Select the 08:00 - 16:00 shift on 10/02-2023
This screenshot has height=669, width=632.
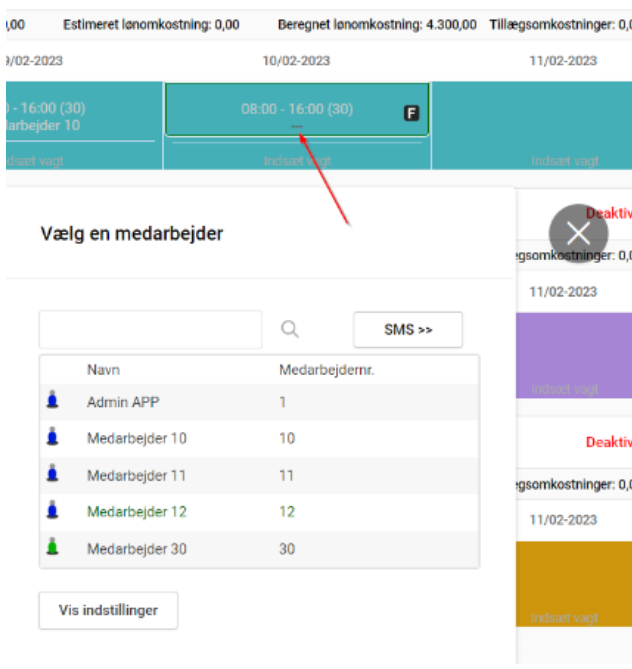(x=296, y=109)
